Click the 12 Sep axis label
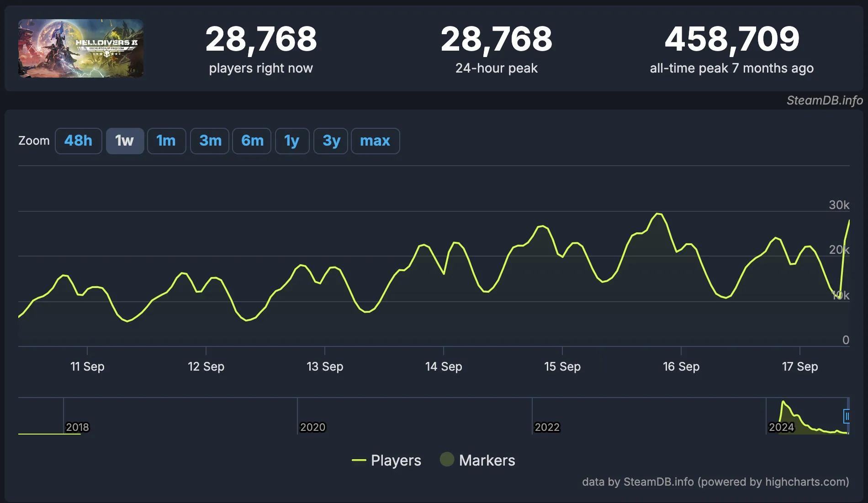The image size is (868, 503). click(206, 367)
